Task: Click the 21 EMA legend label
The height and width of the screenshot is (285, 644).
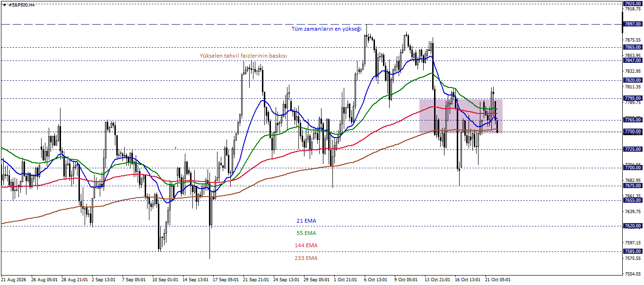Action: 306,221
